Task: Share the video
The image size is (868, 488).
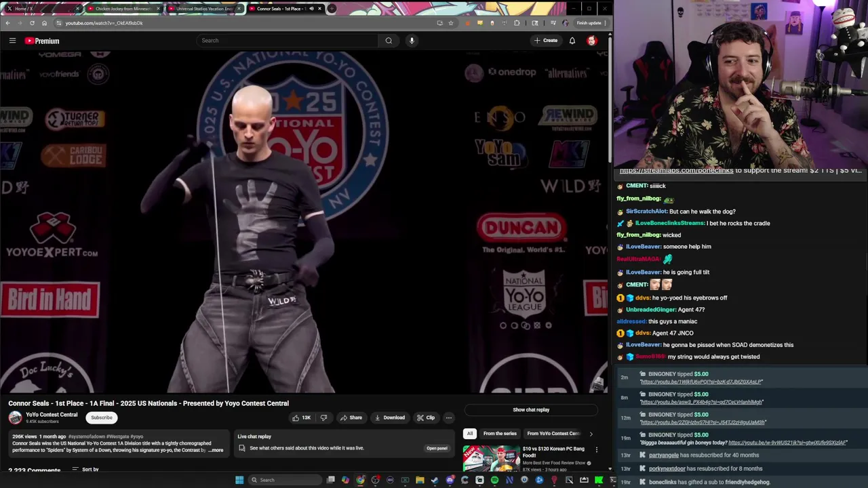Action: tap(351, 418)
